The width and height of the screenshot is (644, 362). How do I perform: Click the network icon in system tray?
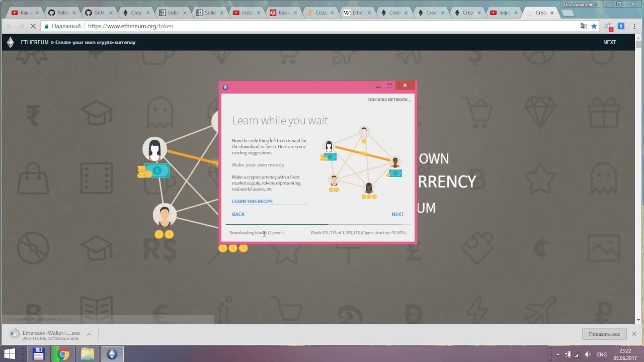[577, 354]
